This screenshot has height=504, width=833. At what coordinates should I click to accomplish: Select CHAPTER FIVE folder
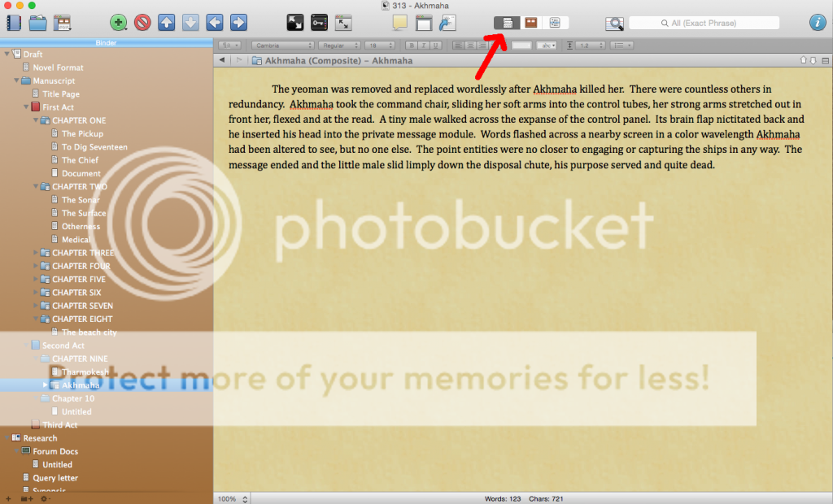click(79, 280)
